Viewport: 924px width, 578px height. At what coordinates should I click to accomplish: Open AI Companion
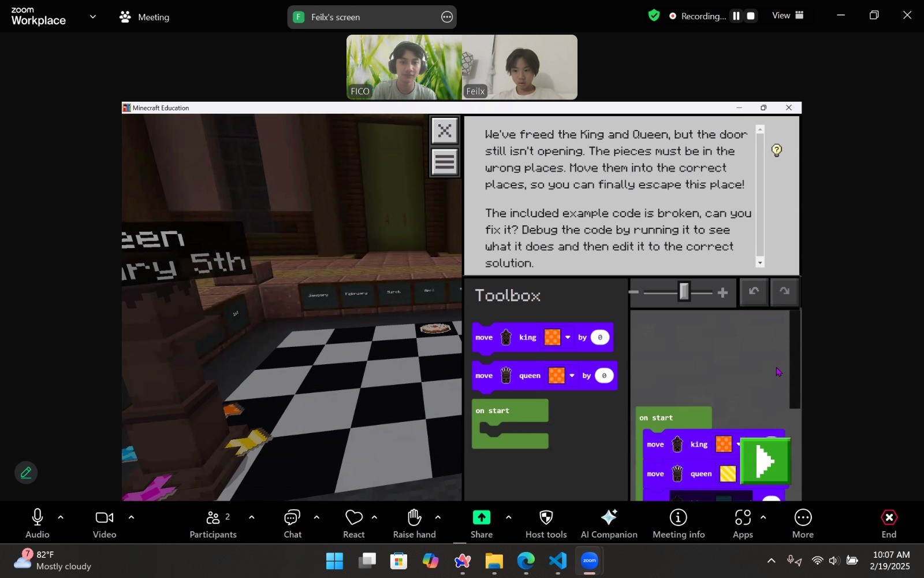609,524
